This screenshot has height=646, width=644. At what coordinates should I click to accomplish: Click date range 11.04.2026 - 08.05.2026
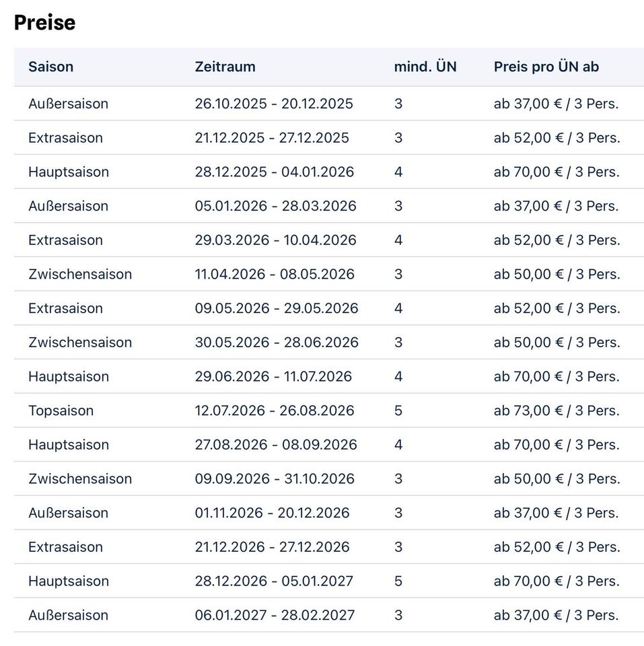click(x=275, y=274)
